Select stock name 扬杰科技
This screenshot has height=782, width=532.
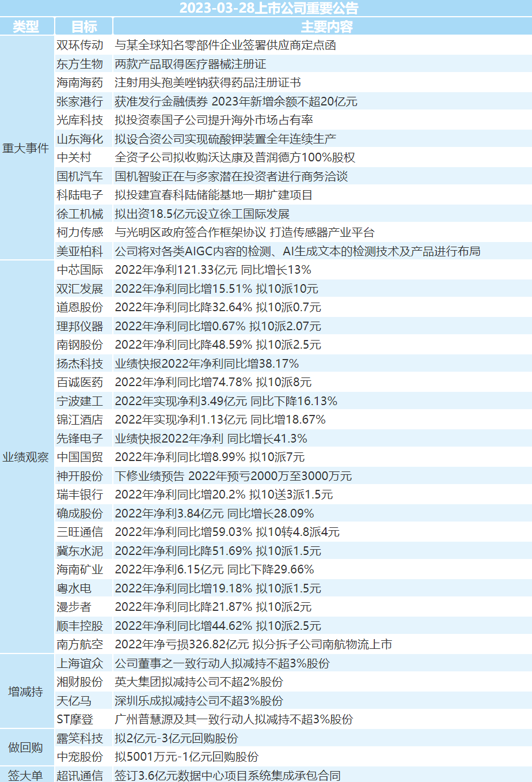point(80,364)
